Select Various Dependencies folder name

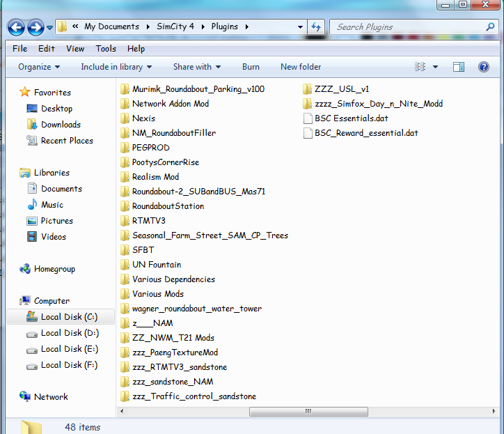pos(173,279)
